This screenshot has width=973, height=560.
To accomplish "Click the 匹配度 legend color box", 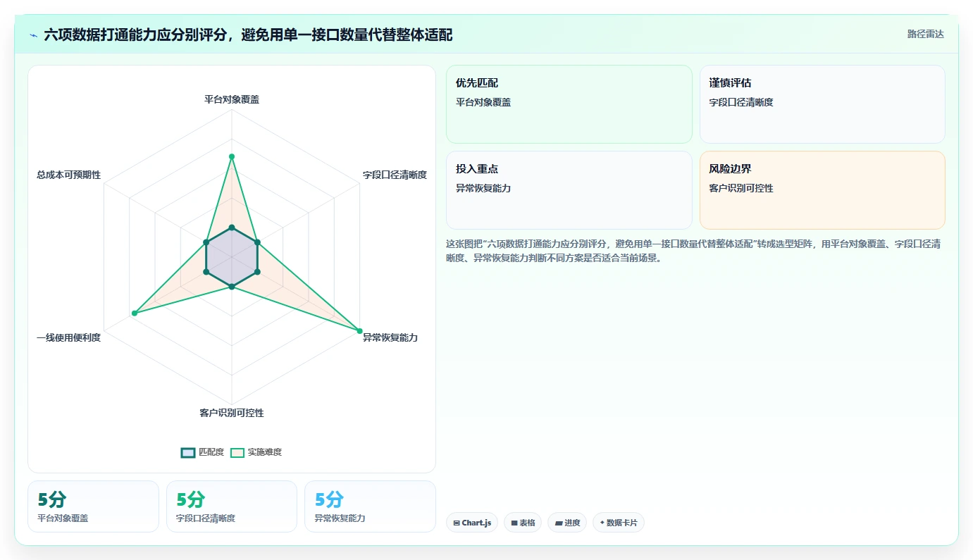I will click(x=187, y=452).
